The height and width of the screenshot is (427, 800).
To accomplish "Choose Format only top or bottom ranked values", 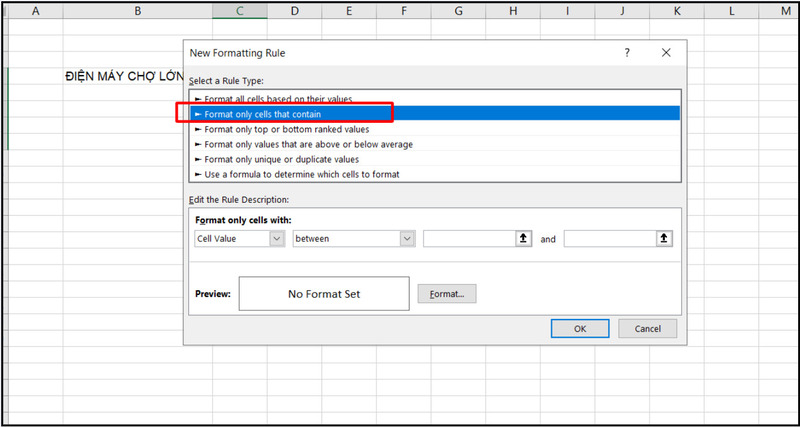I will point(286,129).
